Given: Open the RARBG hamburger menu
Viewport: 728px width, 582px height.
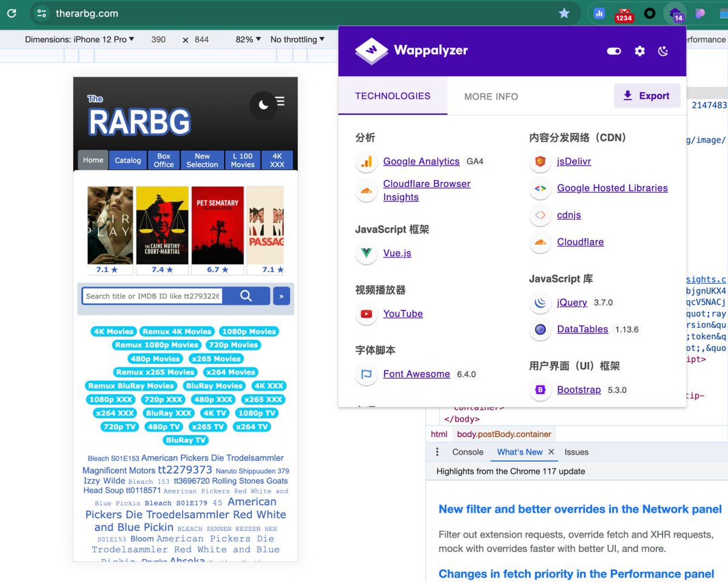Looking at the screenshot, I should tap(280, 101).
